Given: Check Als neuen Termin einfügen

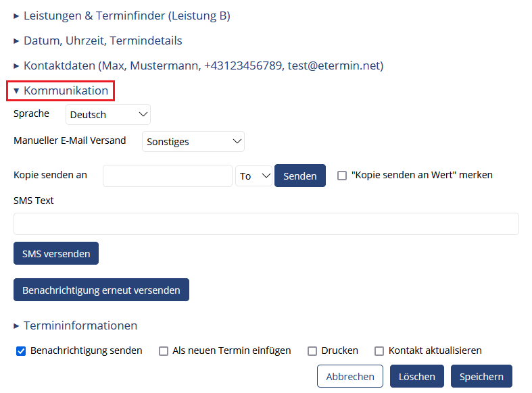Looking at the screenshot, I should [x=164, y=351].
